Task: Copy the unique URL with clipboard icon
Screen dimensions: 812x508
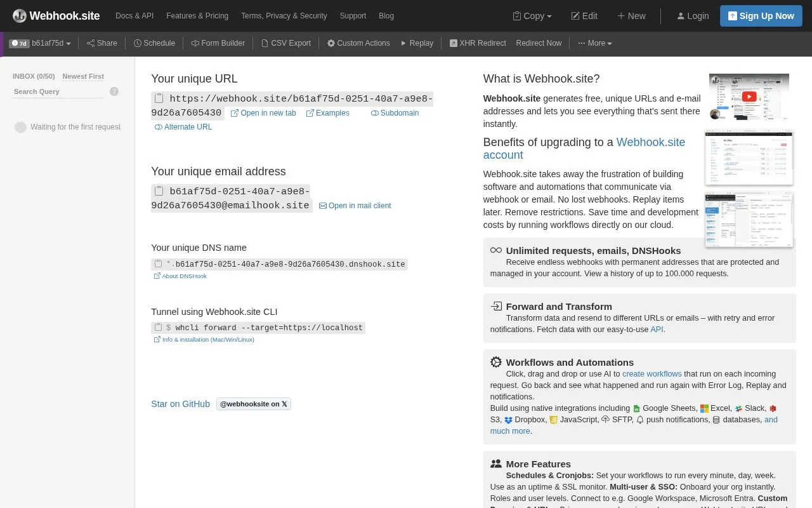Action: pos(159,98)
